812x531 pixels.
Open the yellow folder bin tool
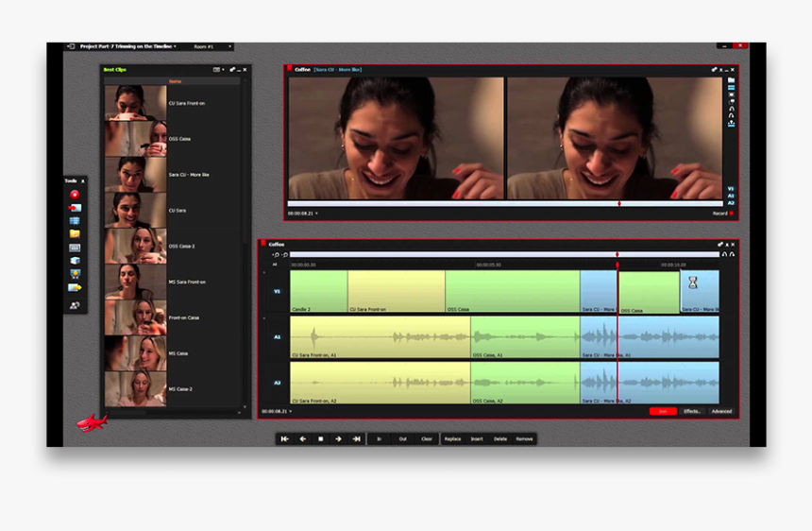pos(75,234)
